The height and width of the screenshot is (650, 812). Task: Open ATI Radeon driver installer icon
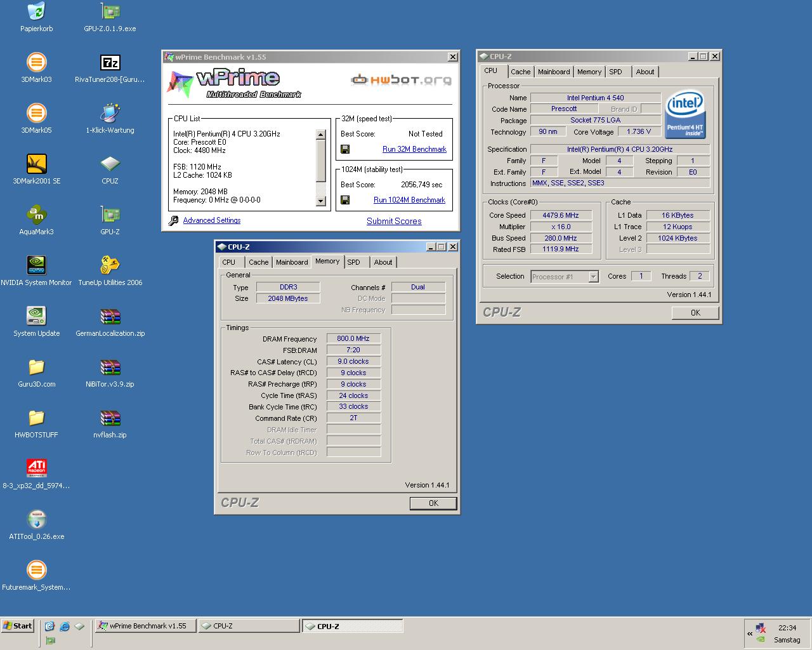tap(36, 468)
